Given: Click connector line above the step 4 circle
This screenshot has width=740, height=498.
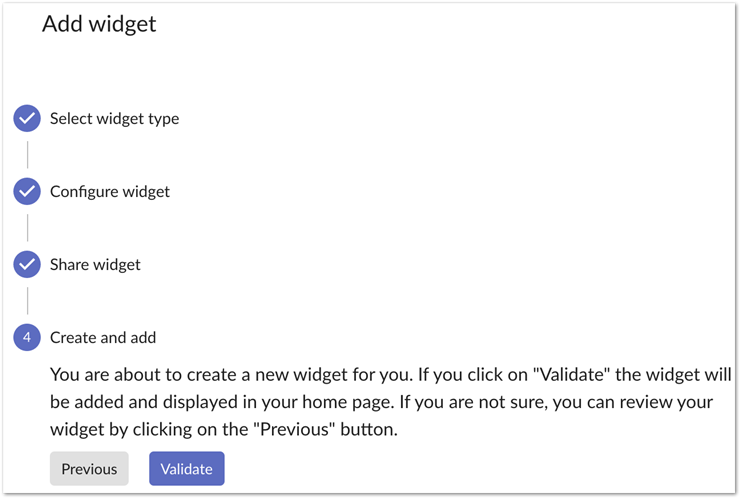Looking at the screenshot, I should 27,301.
